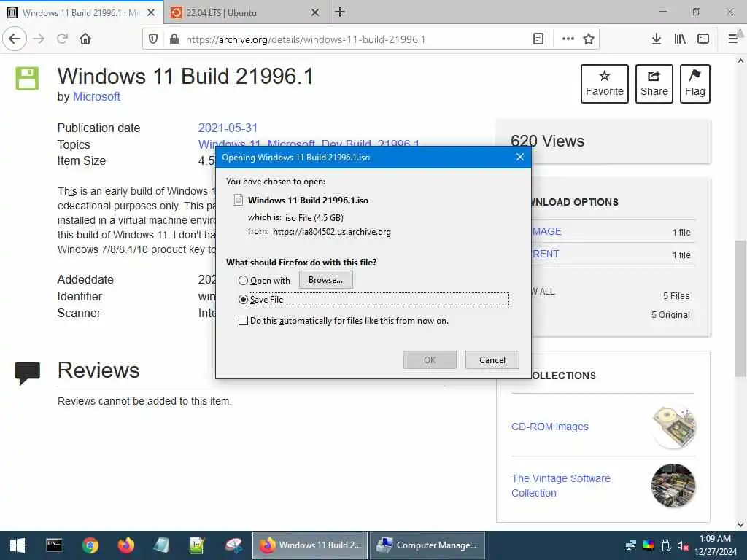Launch Google Chrome from taskbar

click(90, 545)
